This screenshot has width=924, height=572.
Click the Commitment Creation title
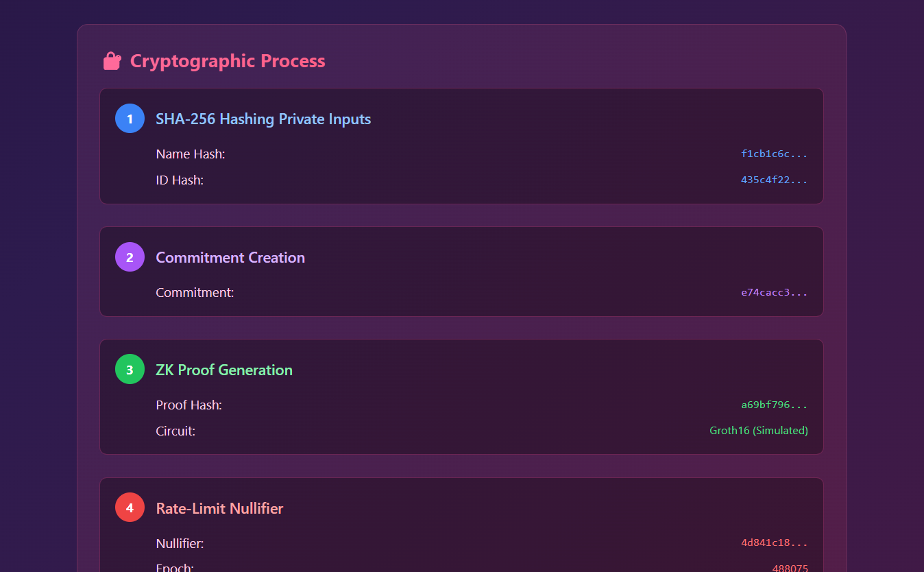point(230,257)
